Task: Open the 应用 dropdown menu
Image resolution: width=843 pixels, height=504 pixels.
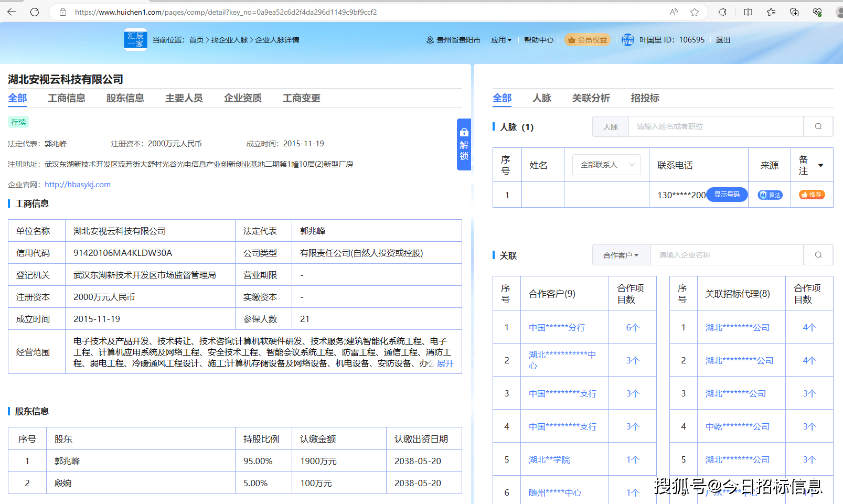Action: point(501,40)
